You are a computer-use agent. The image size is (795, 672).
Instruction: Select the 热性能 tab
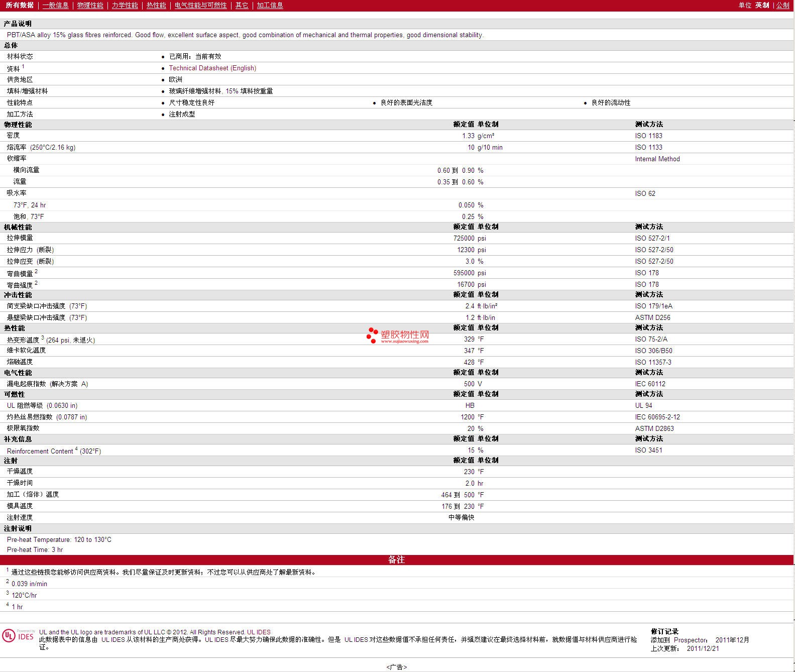(156, 5)
